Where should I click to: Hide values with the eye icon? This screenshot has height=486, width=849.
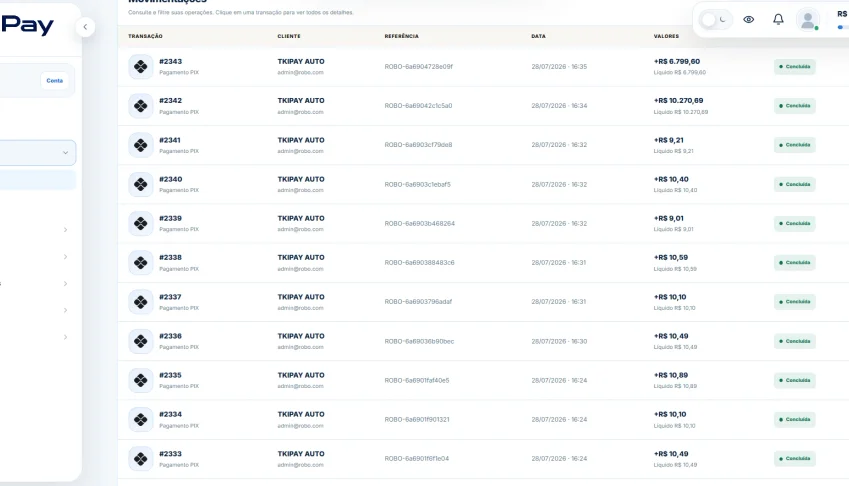749,19
